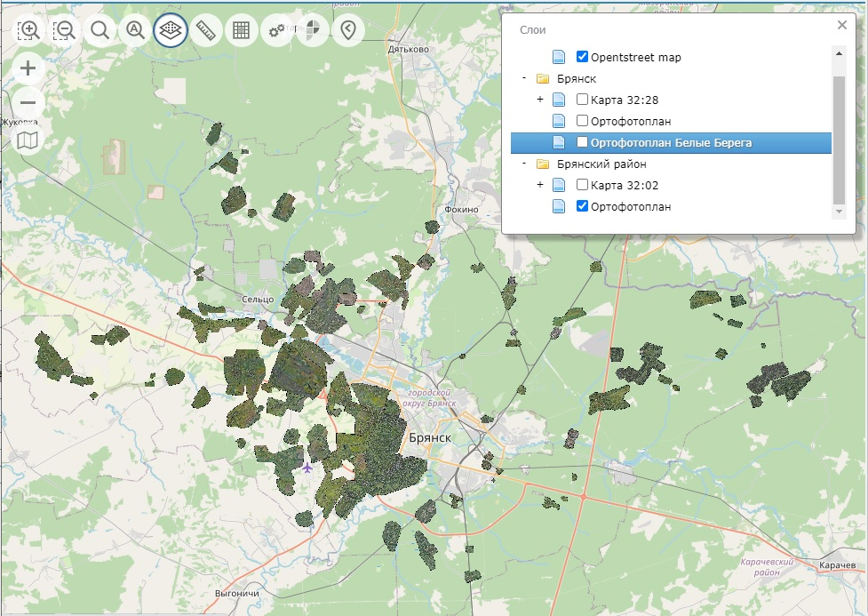The width and height of the screenshot is (868, 616).
Task: Open the grid table tool
Action: coord(241,30)
